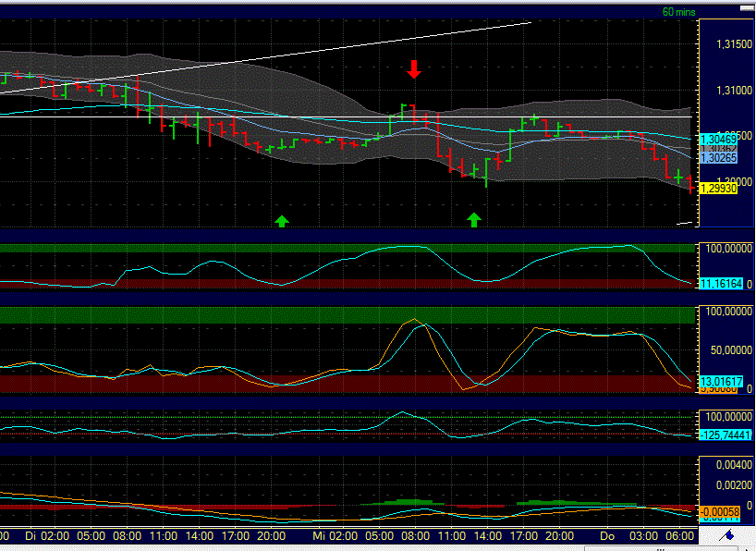The image size is (756, 551).
Task: Click the RSI value 11,16164 readout
Action: pyautogui.click(x=721, y=277)
